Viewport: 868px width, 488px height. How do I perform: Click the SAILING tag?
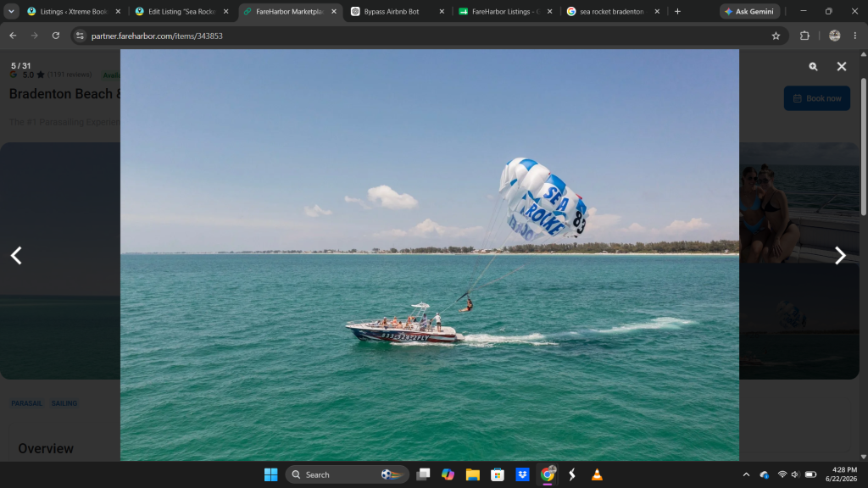point(64,403)
